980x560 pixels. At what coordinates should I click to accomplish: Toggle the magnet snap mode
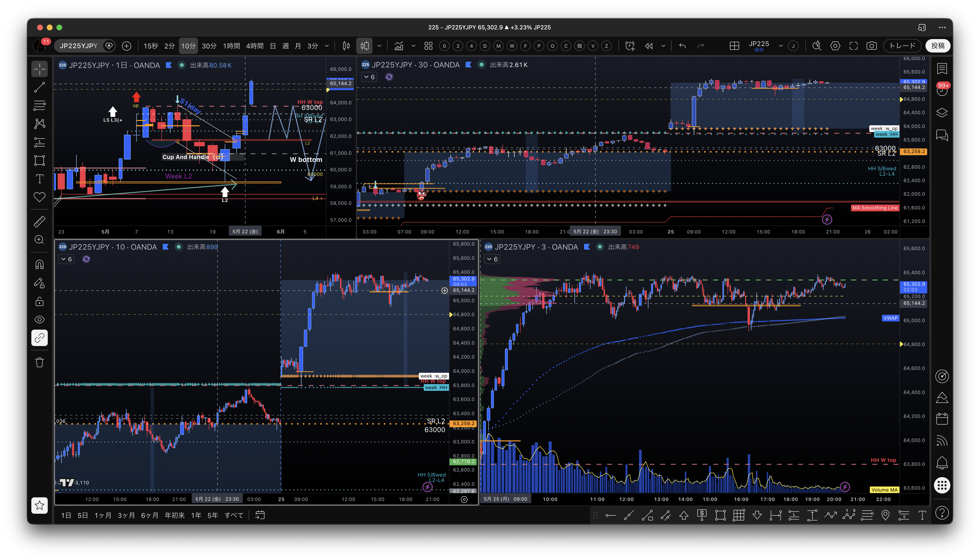coord(40,265)
